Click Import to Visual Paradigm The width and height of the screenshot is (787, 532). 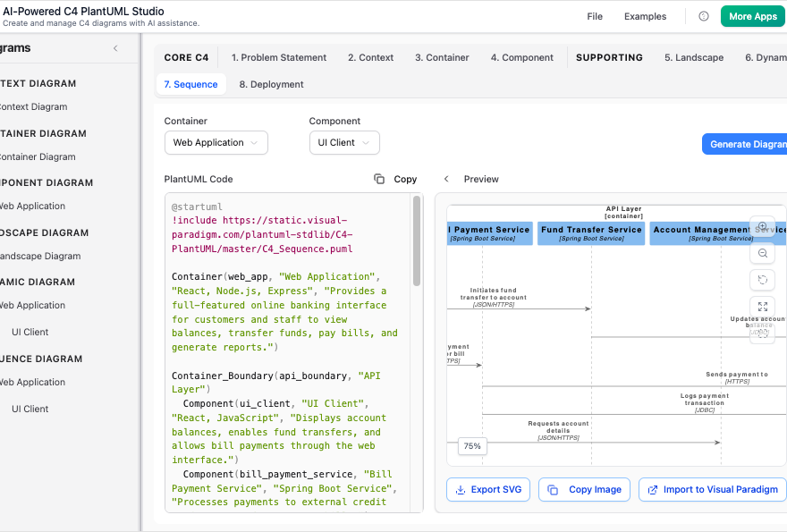tap(712, 489)
